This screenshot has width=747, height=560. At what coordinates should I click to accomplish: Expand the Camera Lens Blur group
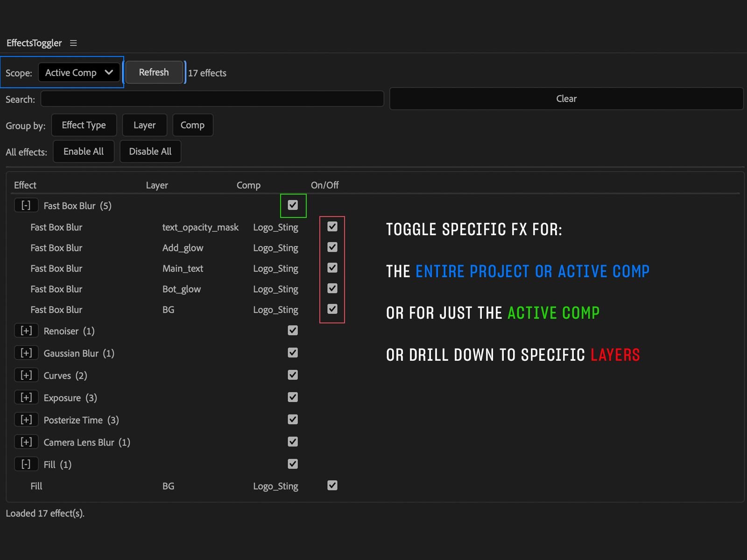[26, 442]
